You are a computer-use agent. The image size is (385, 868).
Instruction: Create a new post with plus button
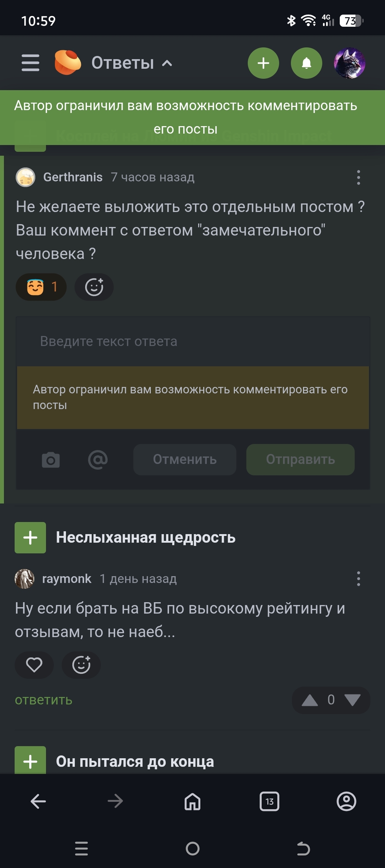click(263, 63)
